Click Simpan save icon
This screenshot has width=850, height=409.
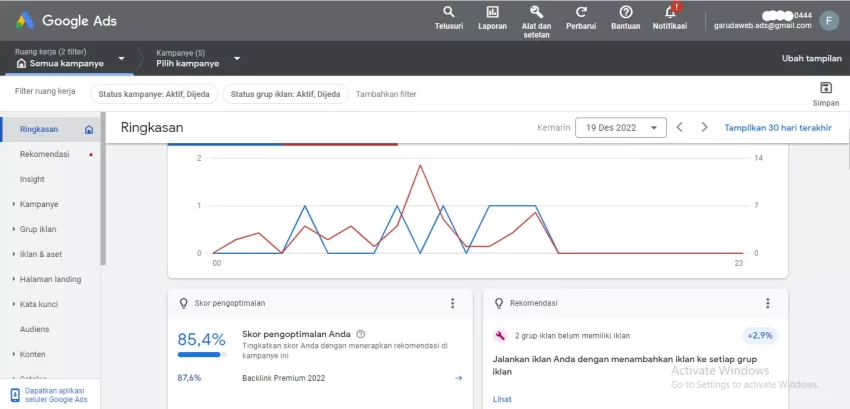[826, 88]
